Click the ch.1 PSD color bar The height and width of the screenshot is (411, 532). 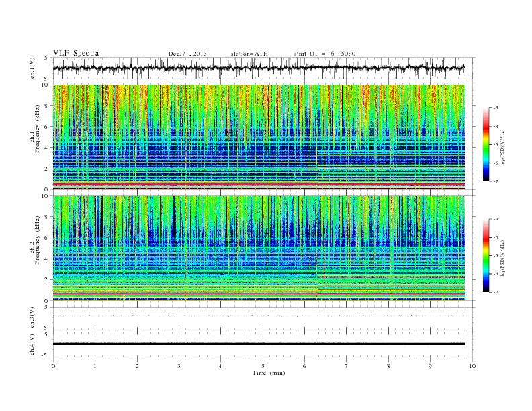[486, 144]
